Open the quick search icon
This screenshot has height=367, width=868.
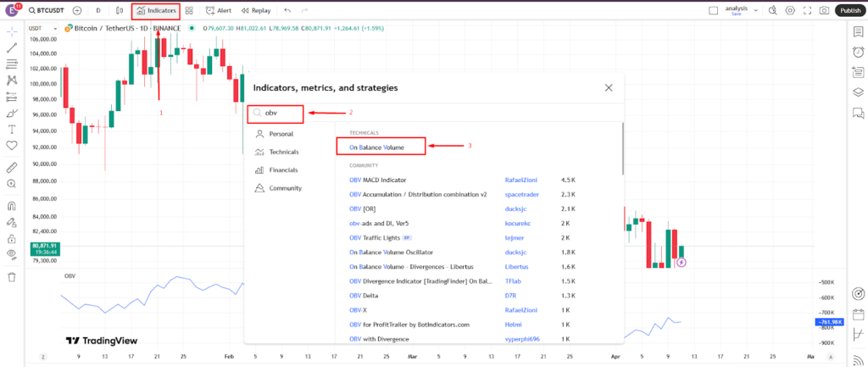[773, 10]
